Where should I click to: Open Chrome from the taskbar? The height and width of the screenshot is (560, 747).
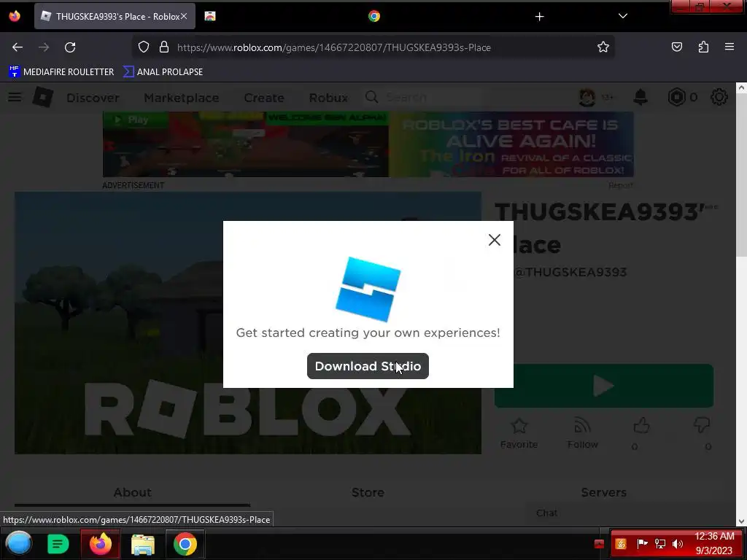(x=185, y=544)
